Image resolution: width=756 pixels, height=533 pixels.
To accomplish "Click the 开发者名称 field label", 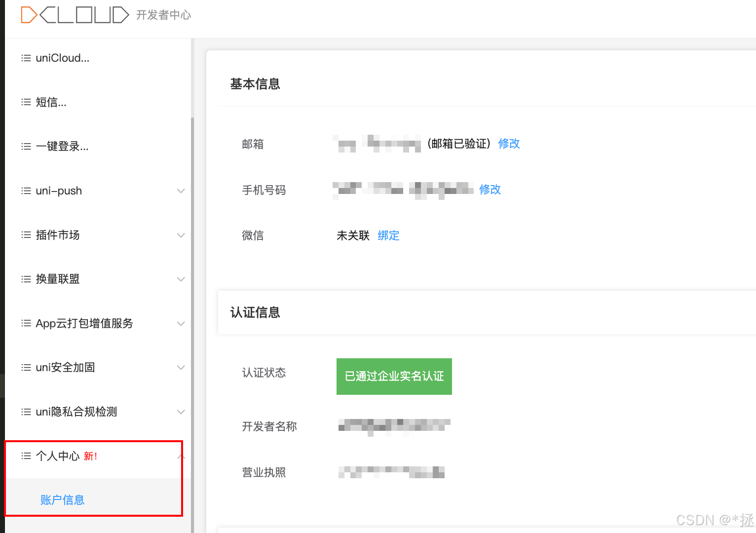I will (x=269, y=426).
